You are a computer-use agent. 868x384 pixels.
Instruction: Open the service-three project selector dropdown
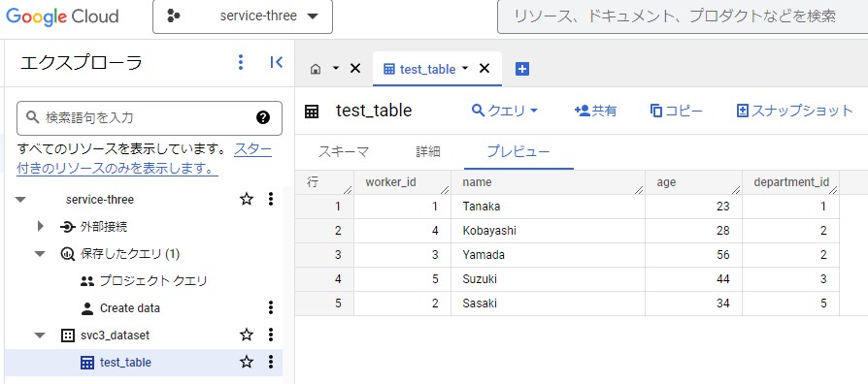[x=243, y=16]
